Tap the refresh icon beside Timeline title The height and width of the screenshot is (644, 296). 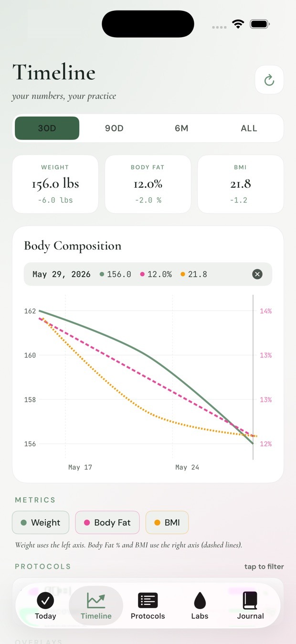[269, 80]
